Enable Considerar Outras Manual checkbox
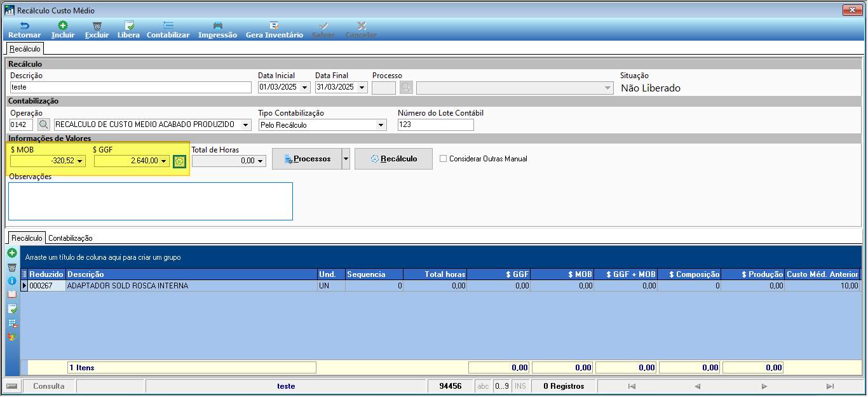 pyautogui.click(x=444, y=159)
